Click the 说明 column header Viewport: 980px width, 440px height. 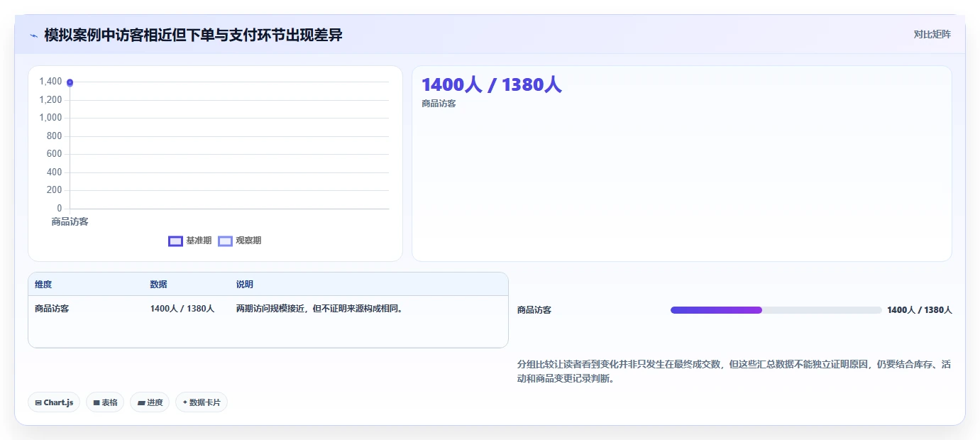pos(245,285)
